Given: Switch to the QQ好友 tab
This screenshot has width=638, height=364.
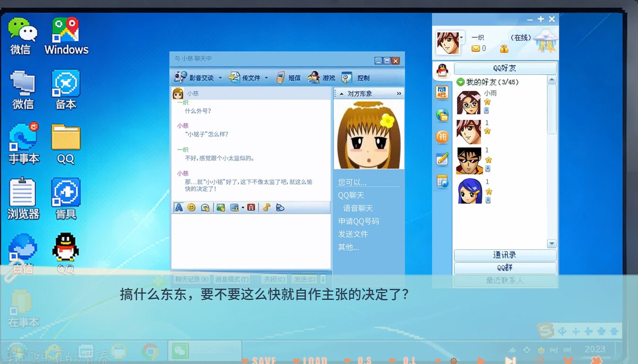Looking at the screenshot, I should [x=505, y=68].
